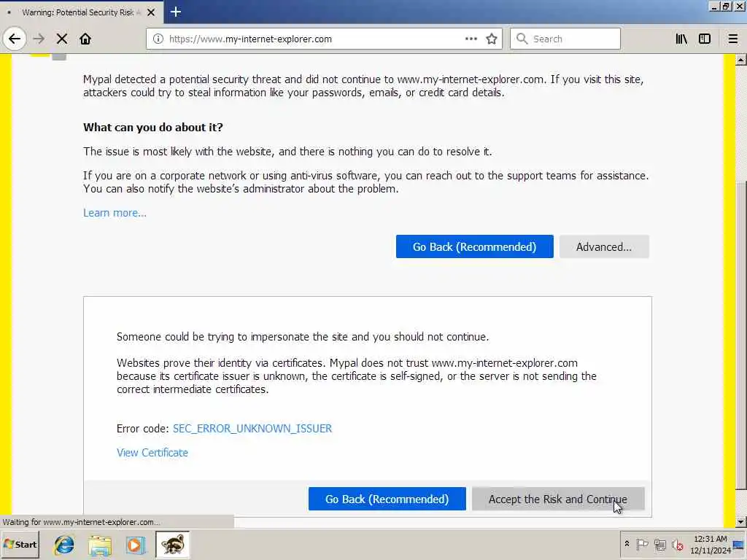
Task: Toggle the Sidebars toolbar icon
Action: 705,39
